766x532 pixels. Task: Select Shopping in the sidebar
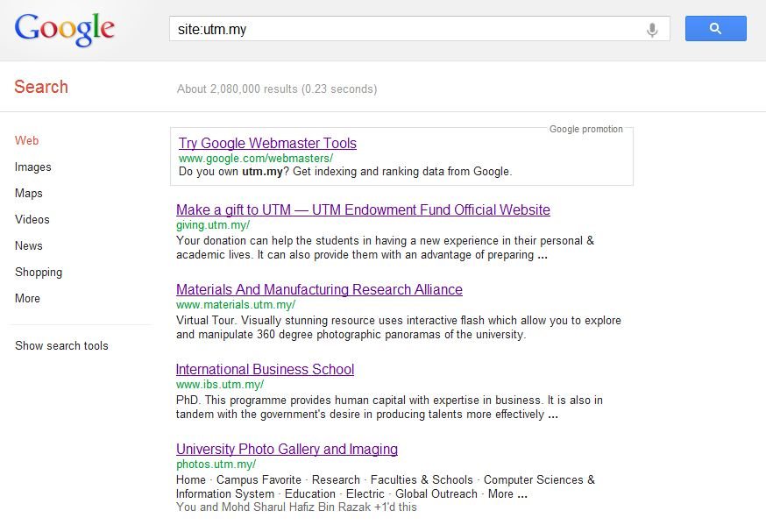[38, 272]
